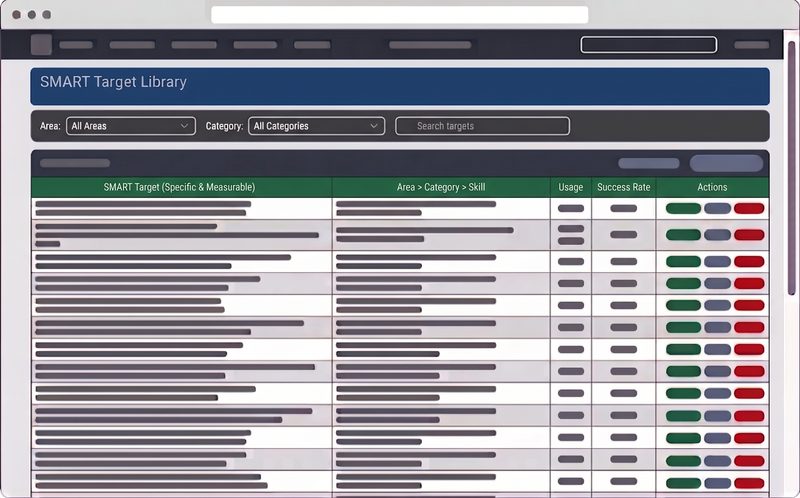Click the Category: filter label
This screenshot has height=498, width=800.
point(224,126)
